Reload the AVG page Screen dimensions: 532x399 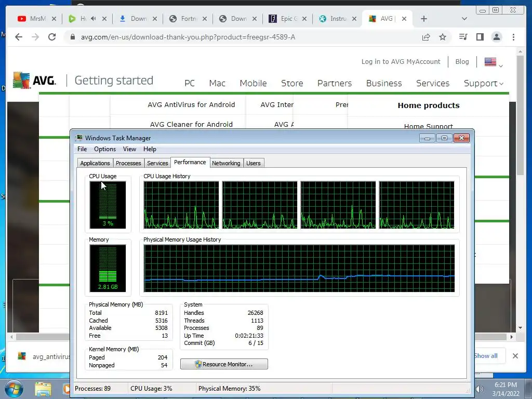tap(52, 37)
